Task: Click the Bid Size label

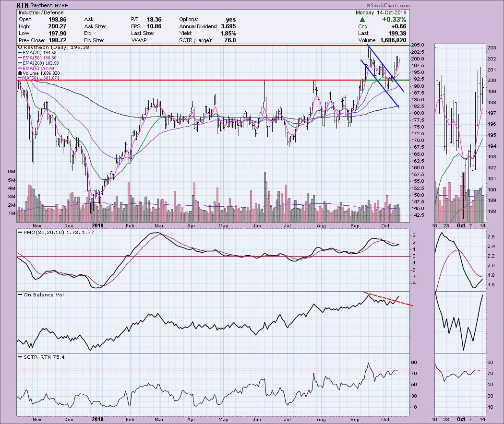Action: click(94, 40)
